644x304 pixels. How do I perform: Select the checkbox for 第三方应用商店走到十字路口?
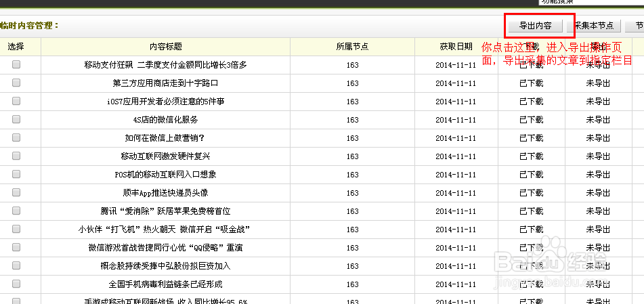(16, 83)
